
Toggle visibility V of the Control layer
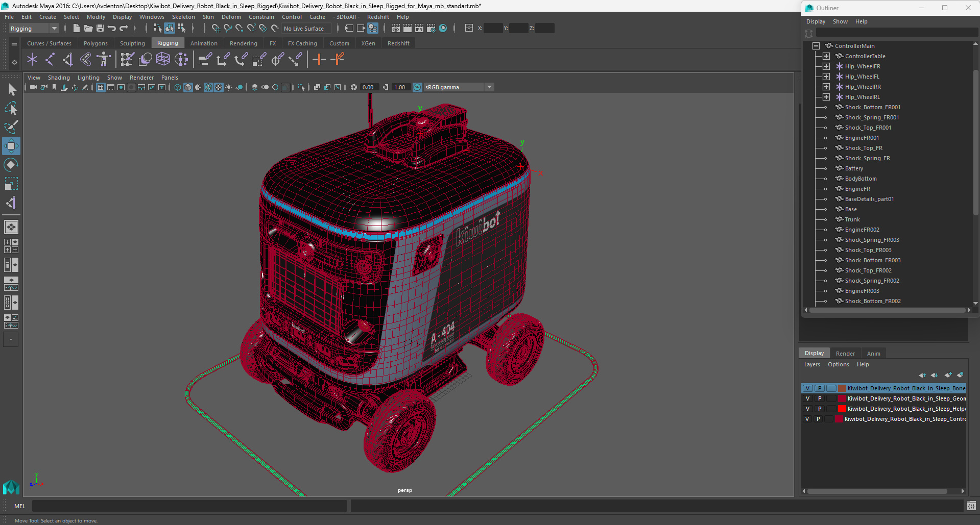pyautogui.click(x=807, y=419)
